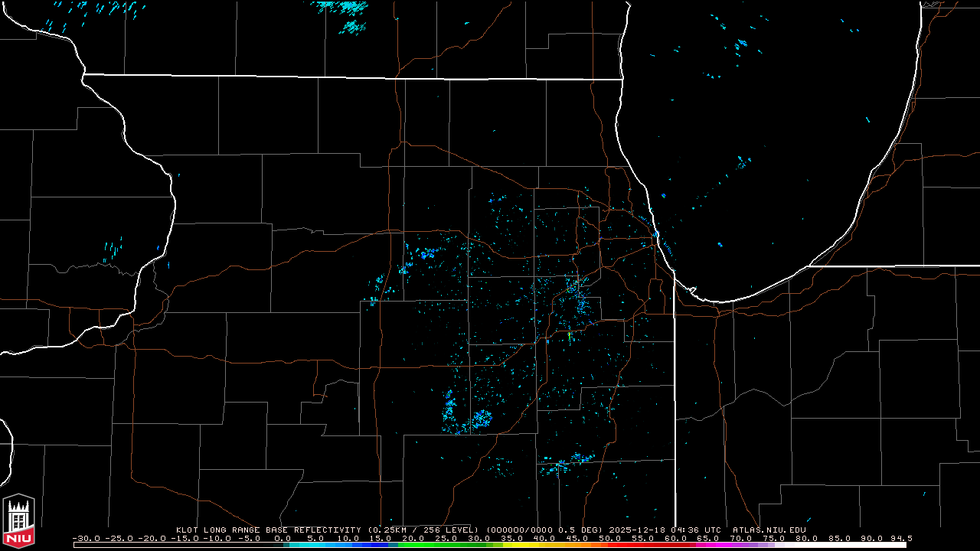Screen dimensions: 980x551
Task: Click the -30.0 minimum scale label
Action: [85, 538]
